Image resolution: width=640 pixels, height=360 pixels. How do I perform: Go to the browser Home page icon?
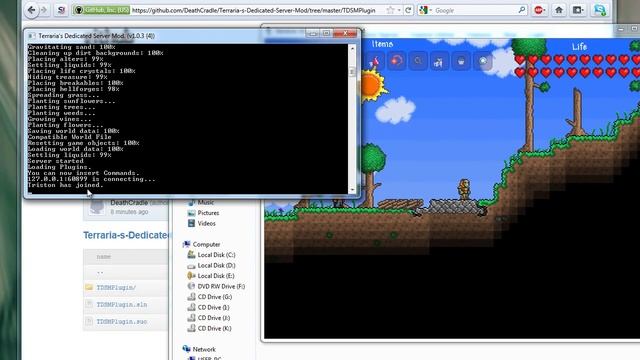tap(559, 10)
